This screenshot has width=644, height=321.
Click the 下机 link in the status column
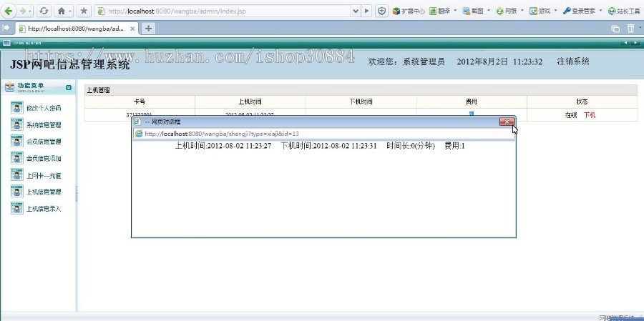tap(590, 115)
